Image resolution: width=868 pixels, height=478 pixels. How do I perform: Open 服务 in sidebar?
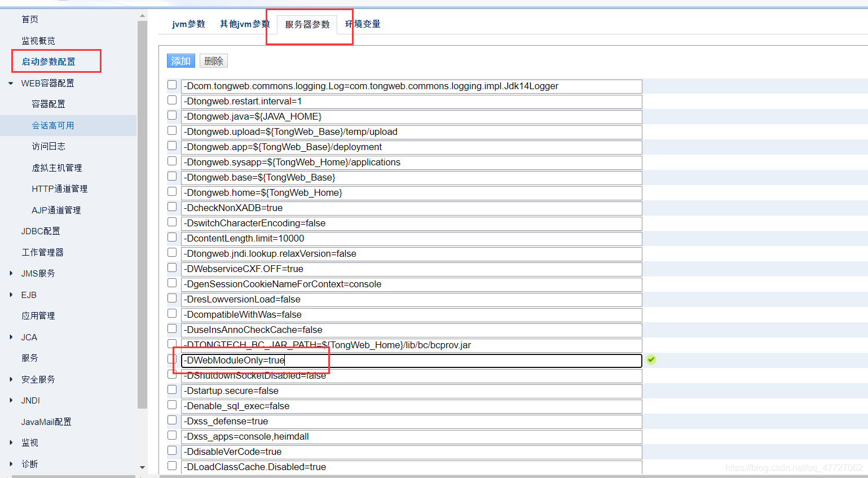click(x=30, y=358)
